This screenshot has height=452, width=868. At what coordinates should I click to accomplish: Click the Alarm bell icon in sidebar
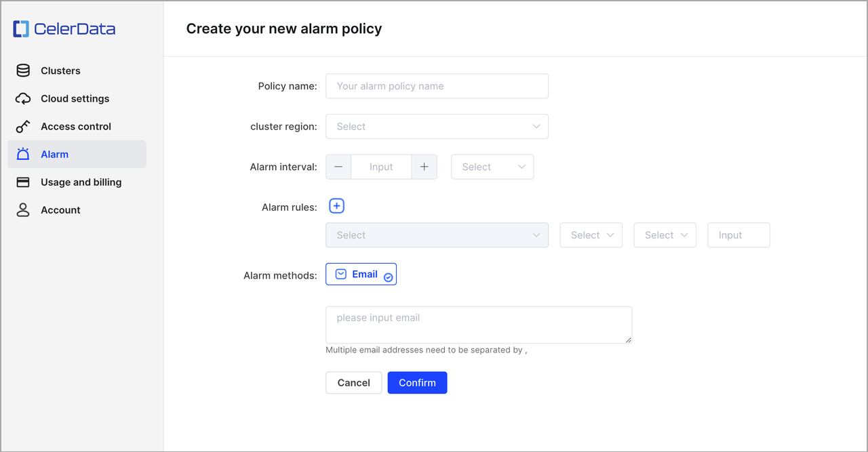click(x=22, y=154)
